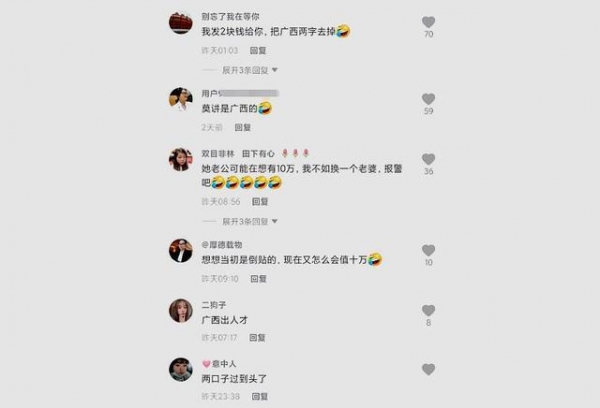Like the 厚德载物 comment with 10 likes
The image size is (600, 408).
click(428, 250)
